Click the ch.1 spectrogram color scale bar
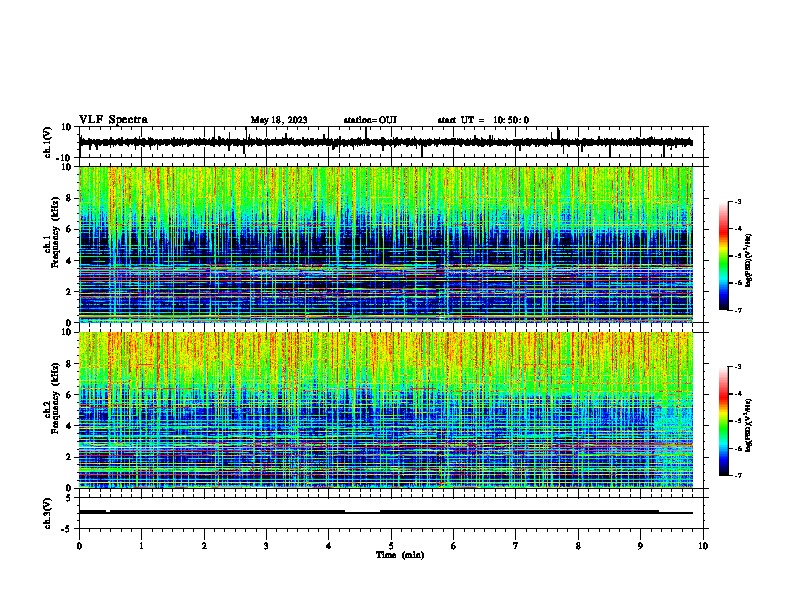 click(724, 256)
